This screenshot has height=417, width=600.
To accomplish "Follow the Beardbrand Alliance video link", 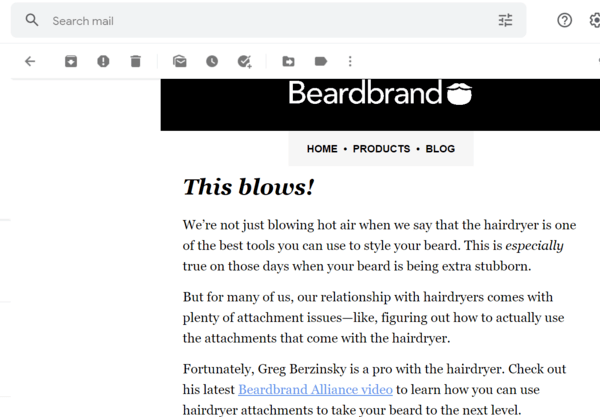I will 315,389.
